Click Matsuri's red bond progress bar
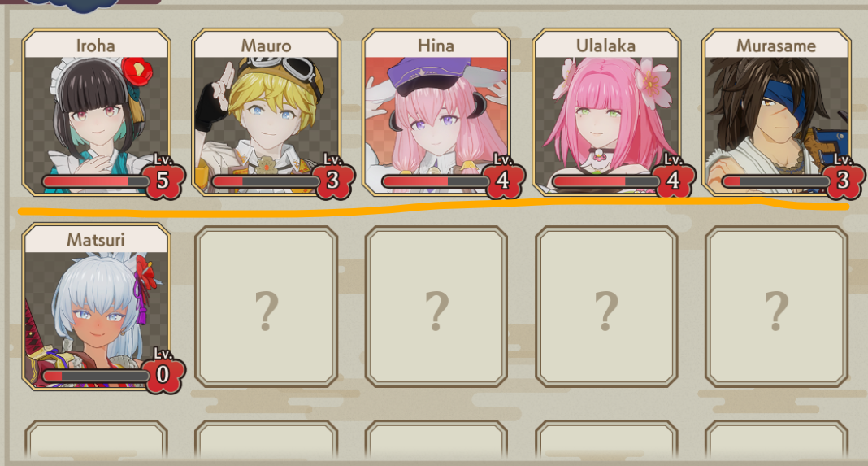This screenshot has width=868, height=466. pyautogui.click(x=94, y=377)
